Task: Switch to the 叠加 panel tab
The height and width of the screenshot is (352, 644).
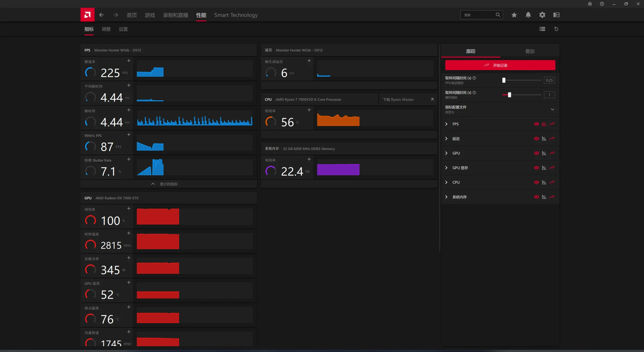Action: 530,51
